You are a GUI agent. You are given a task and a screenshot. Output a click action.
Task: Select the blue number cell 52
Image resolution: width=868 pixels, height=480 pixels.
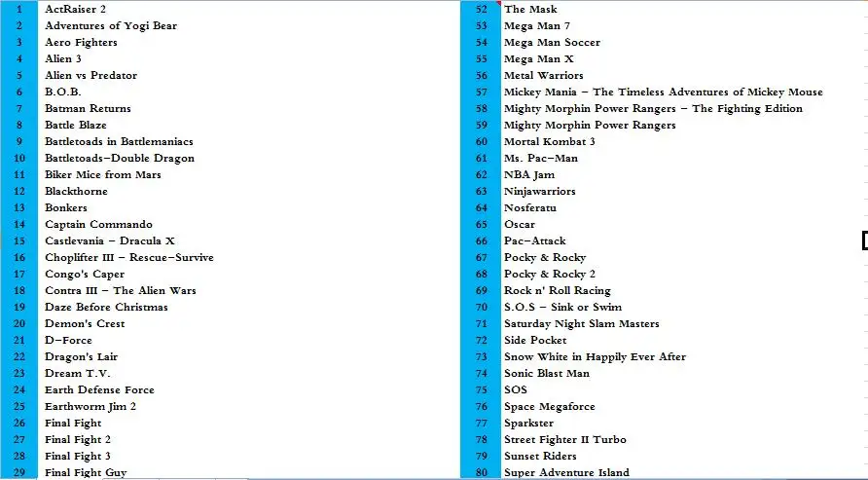point(481,9)
